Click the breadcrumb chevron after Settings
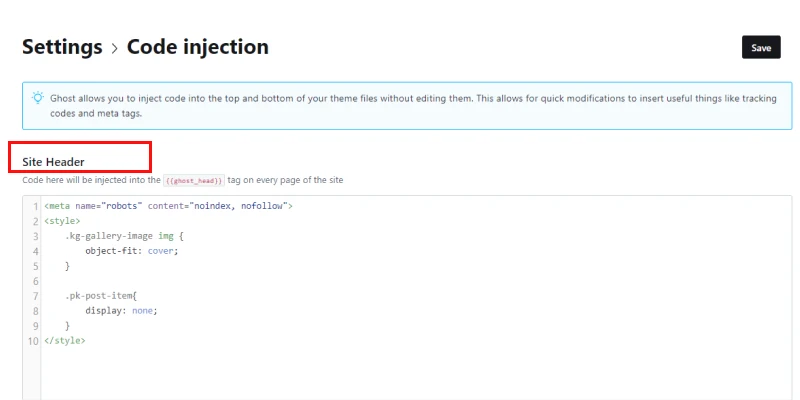 [115, 48]
